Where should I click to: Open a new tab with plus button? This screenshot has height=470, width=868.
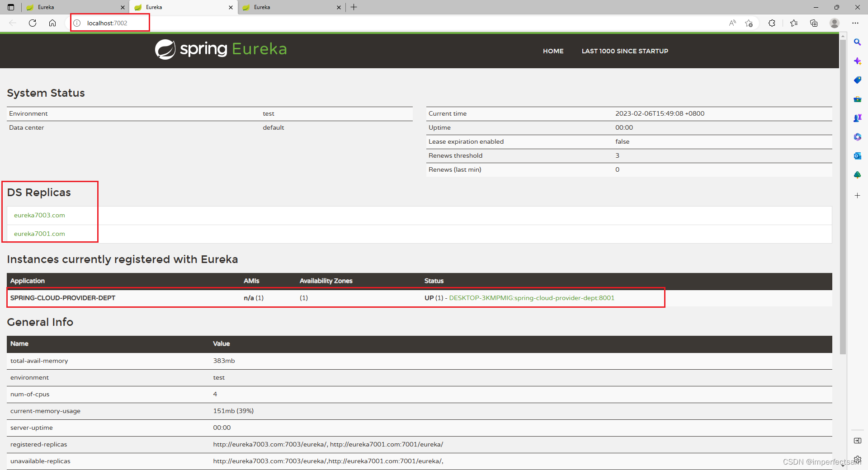354,7
